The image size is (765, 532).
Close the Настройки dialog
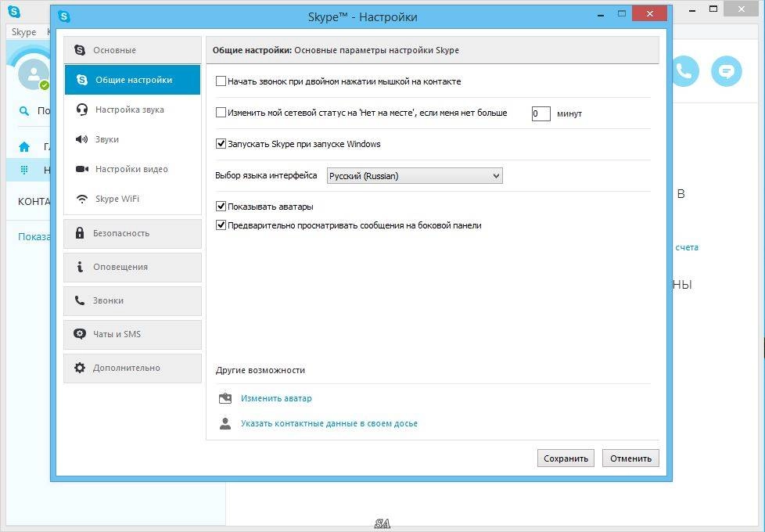(x=649, y=13)
